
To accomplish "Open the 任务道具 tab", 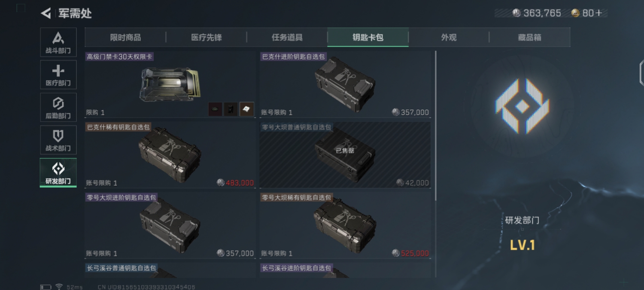I will tap(287, 37).
